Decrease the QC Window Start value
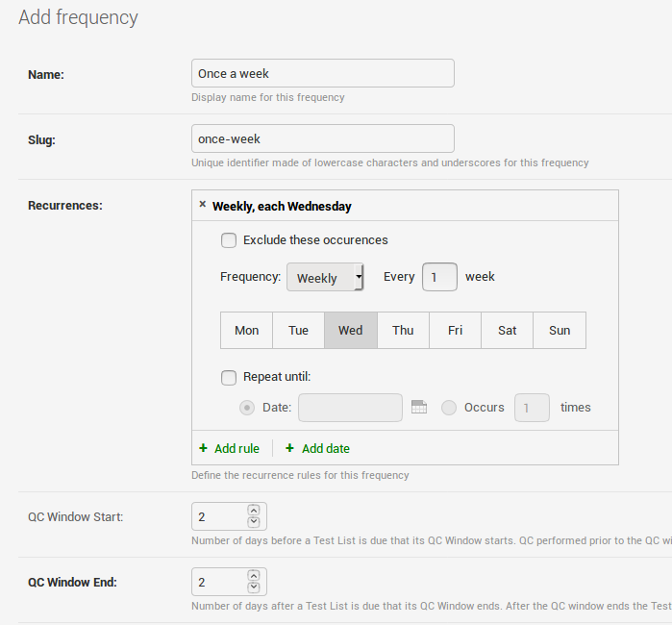Viewport: 672px width, 625px height. (254, 522)
